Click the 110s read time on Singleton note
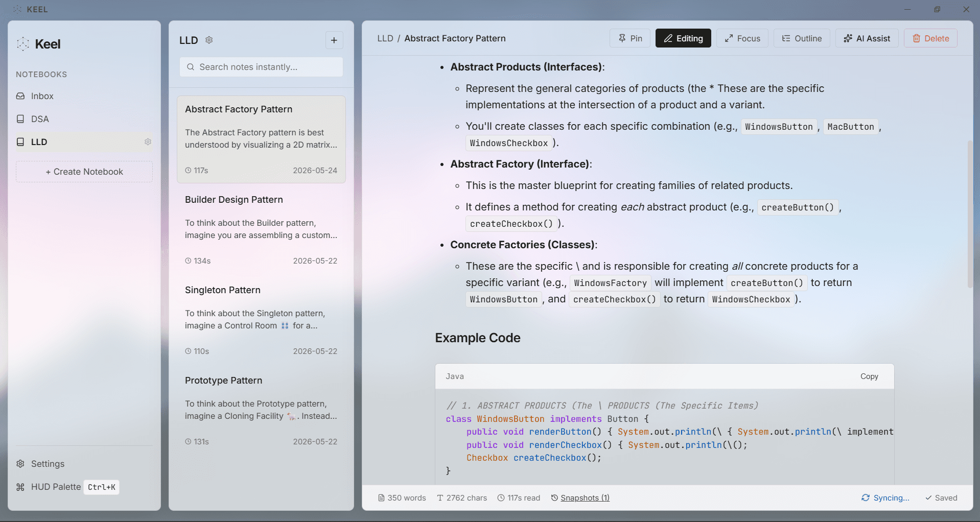 click(197, 351)
